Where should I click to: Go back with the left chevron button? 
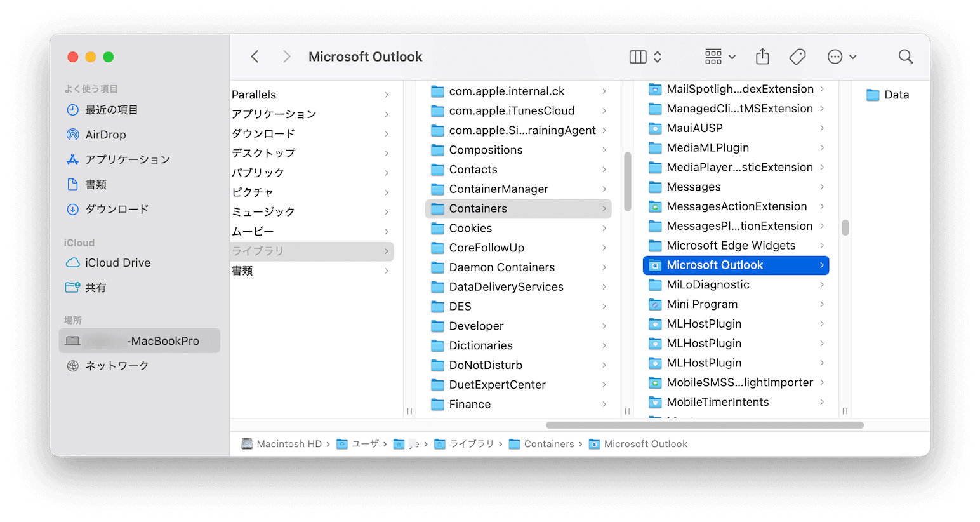255,57
